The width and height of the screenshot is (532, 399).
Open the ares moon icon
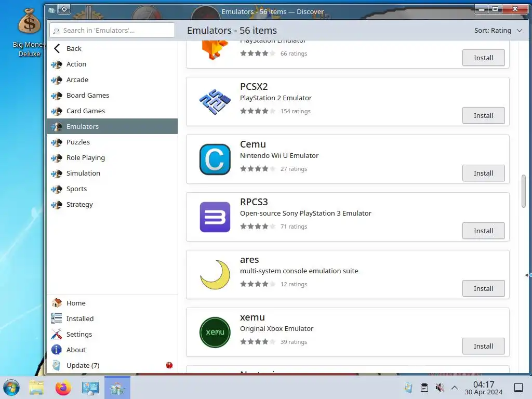(x=215, y=274)
